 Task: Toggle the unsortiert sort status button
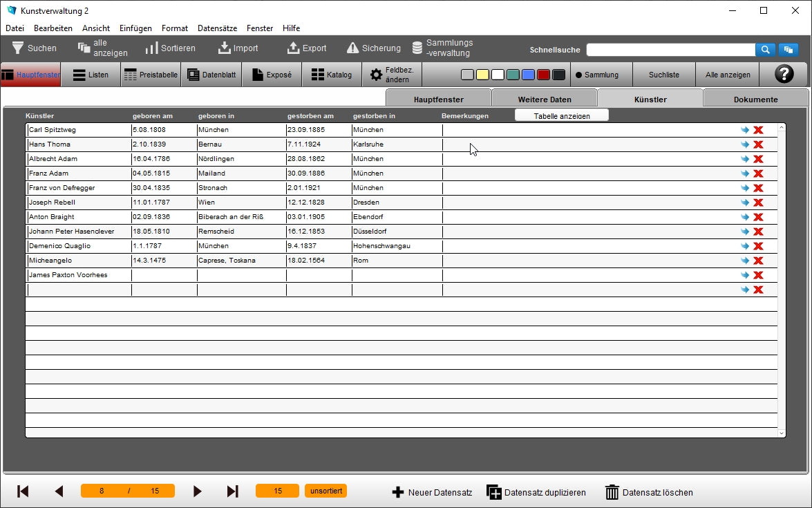(325, 491)
